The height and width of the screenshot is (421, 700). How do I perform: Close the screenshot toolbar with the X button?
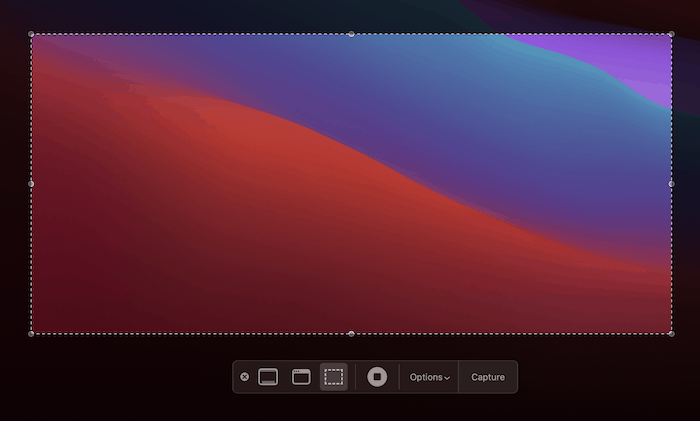pos(245,377)
